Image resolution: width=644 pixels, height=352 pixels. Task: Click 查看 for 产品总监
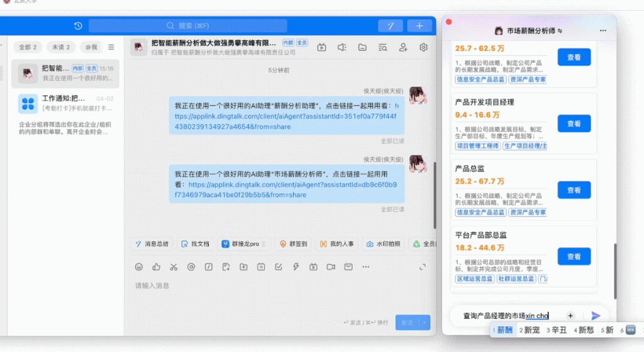(574, 190)
